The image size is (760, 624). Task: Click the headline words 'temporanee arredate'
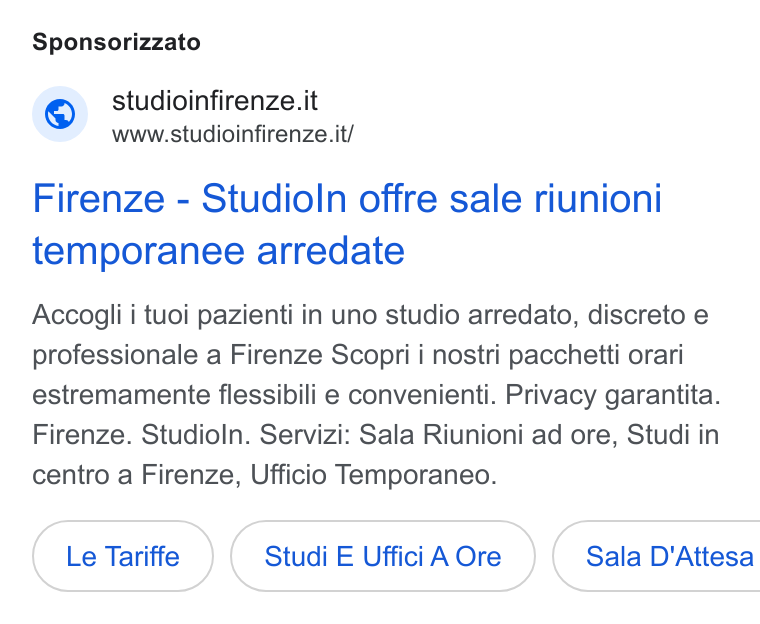pos(218,251)
